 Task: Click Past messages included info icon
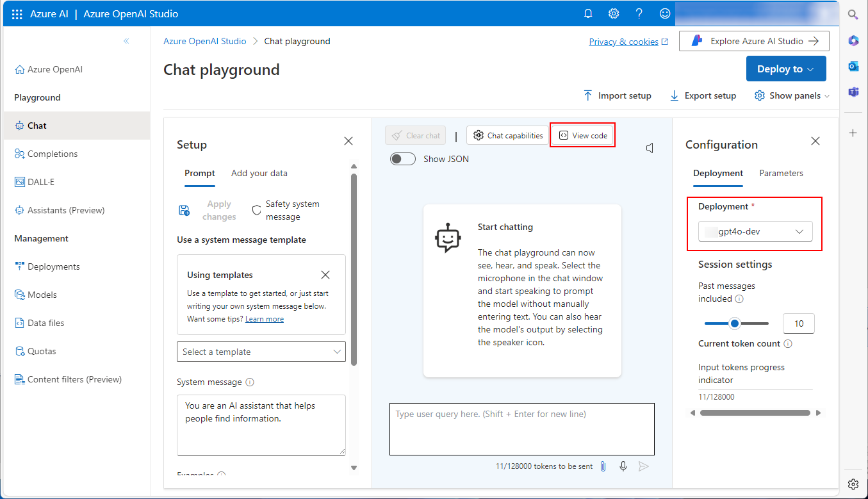(x=739, y=299)
